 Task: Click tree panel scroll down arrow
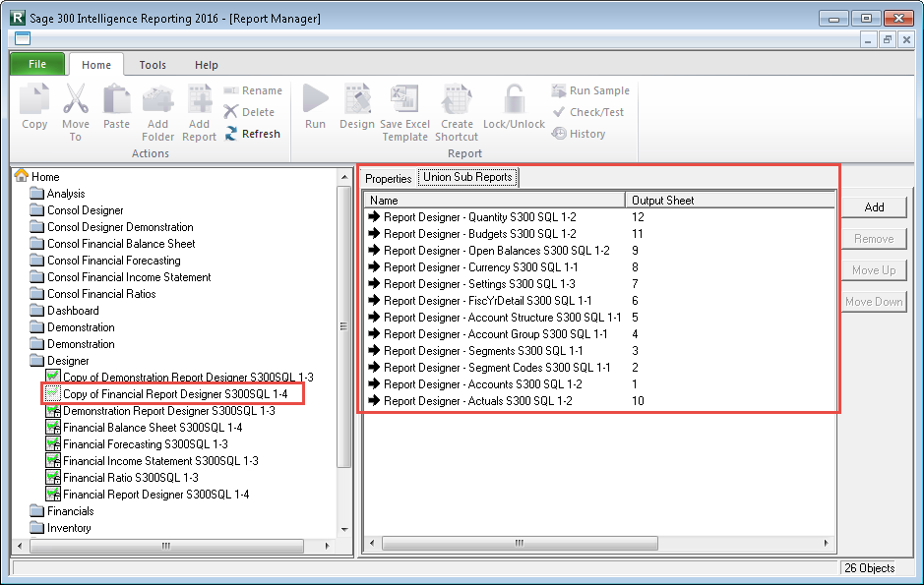pyautogui.click(x=344, y=529)
